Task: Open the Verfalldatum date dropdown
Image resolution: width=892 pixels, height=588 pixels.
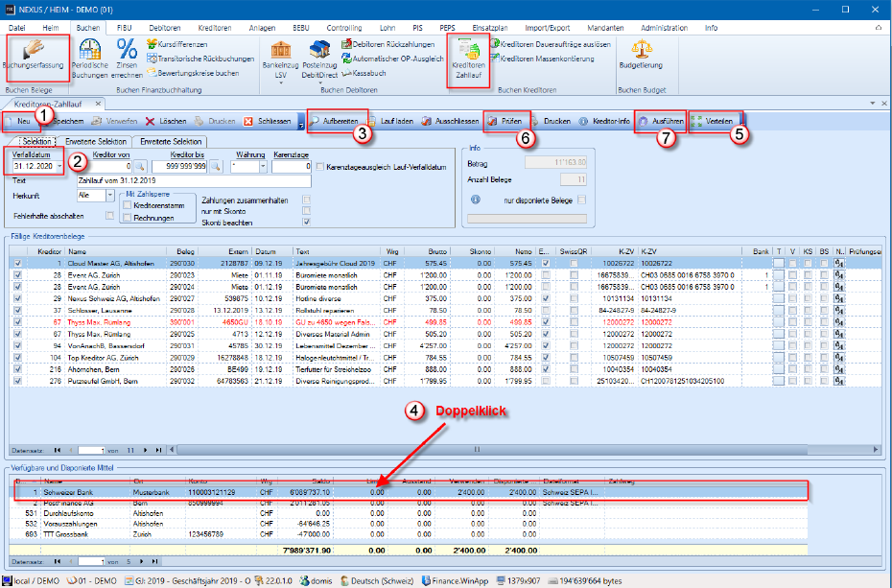Action: point(59,166)
